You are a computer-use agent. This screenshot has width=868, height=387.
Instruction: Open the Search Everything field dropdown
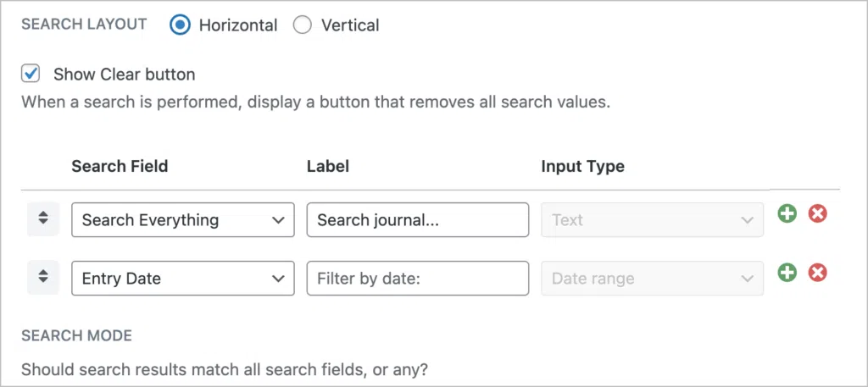[x=183, y=220]
